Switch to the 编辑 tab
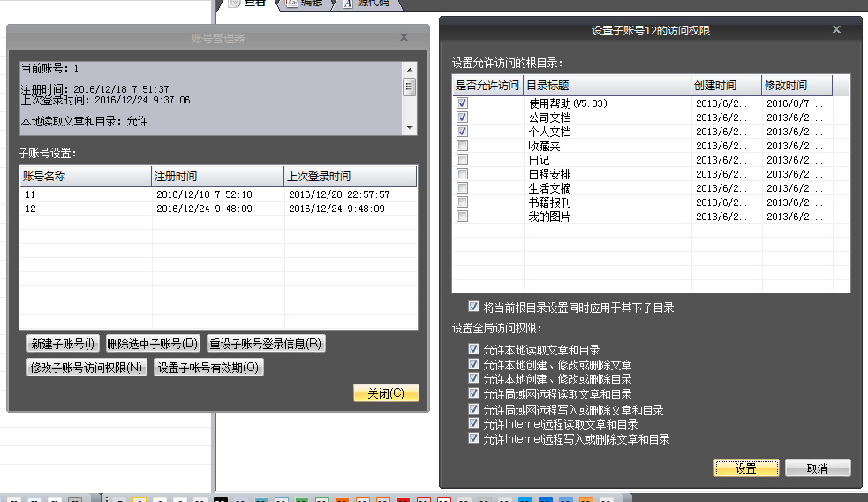868x502 pixels. (304, 4)
